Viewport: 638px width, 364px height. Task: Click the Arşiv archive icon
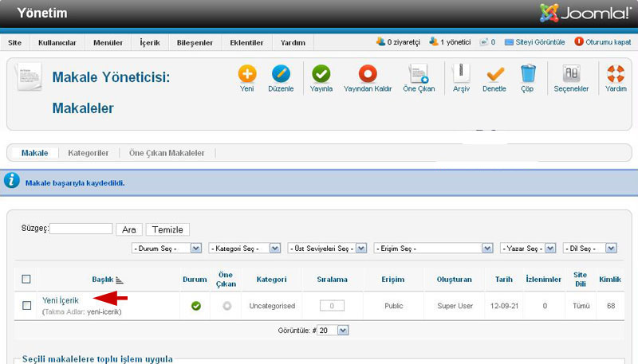coord(461,73)
